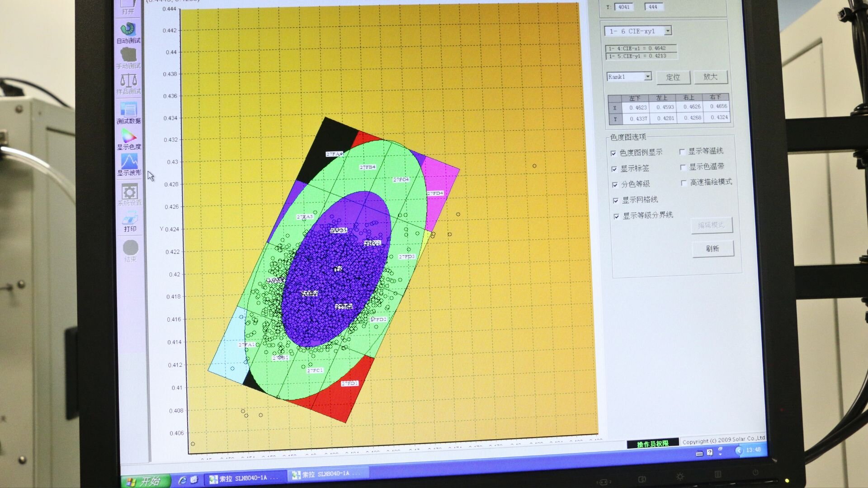Screen dimensions: 868x488
Task: Click the 放大 zoom in button
Action: coord(711,77)
